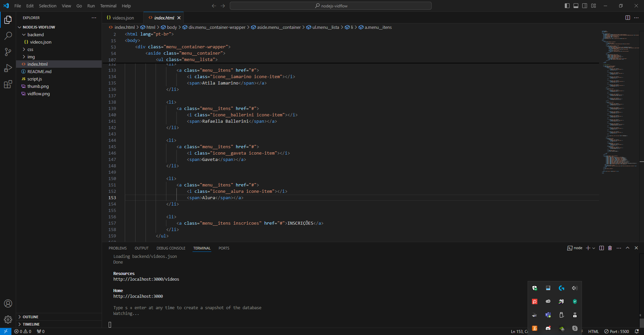The height and width of the screenshot is (335, 644).
Task: Toggle Panel visibility in title bar
Action: tap(576, 6)
